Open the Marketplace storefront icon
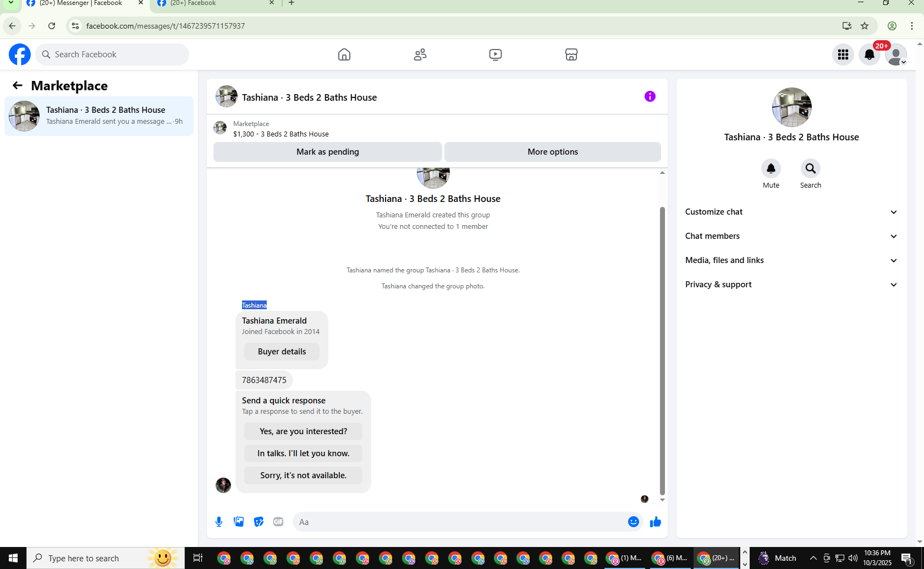Screen dimensions: 924x569 coord(571,54)
